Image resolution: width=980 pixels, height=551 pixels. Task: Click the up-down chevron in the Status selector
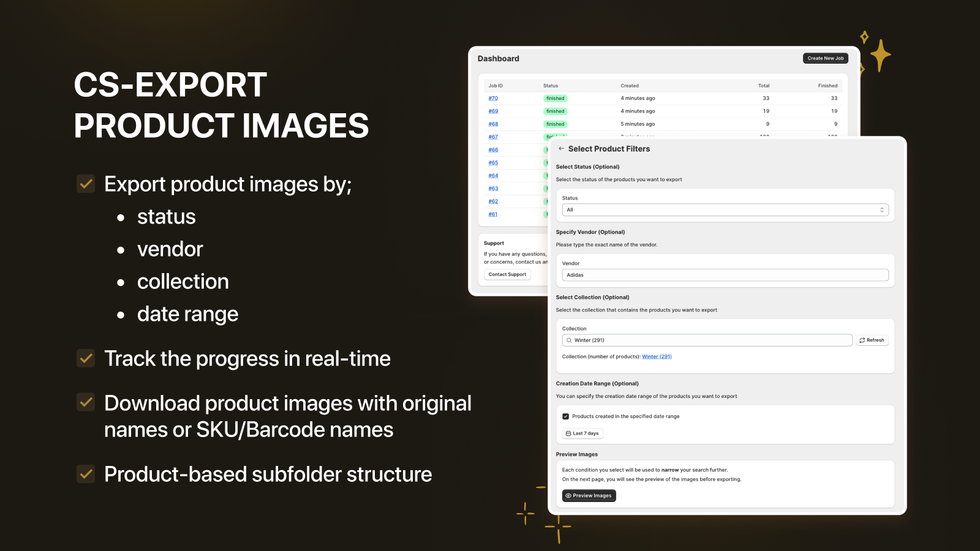coord(882,209)
